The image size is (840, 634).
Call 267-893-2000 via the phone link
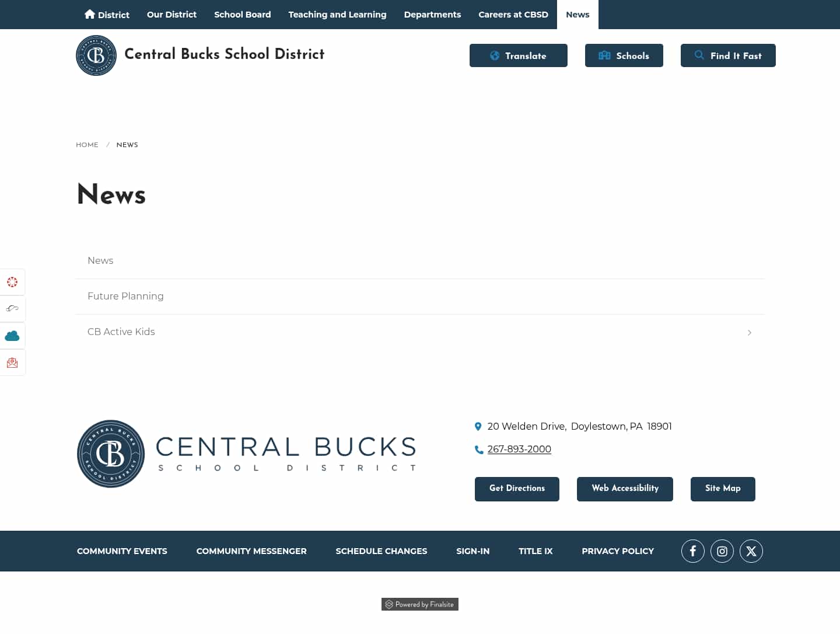(x=519, y=449)
